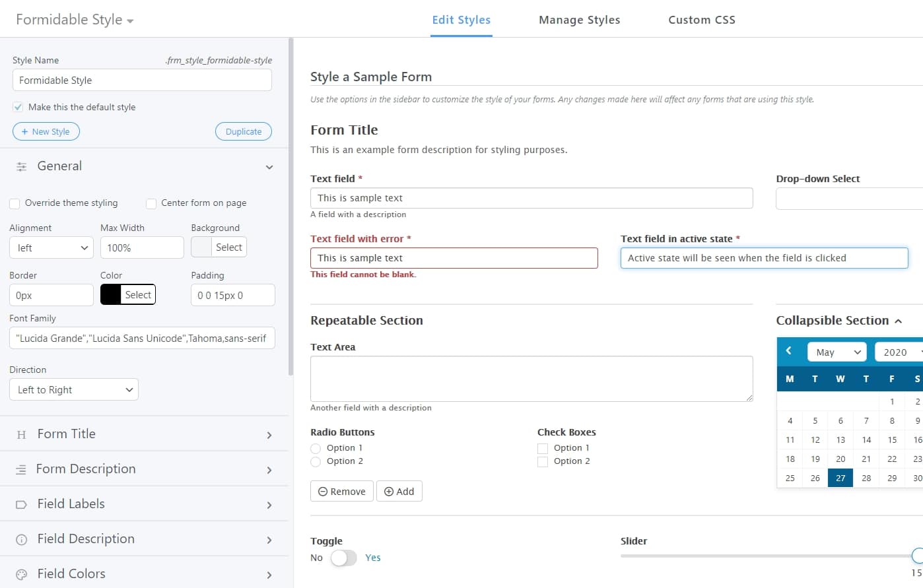
Task: Click the General section sliders icon
Action: (22, 167)
